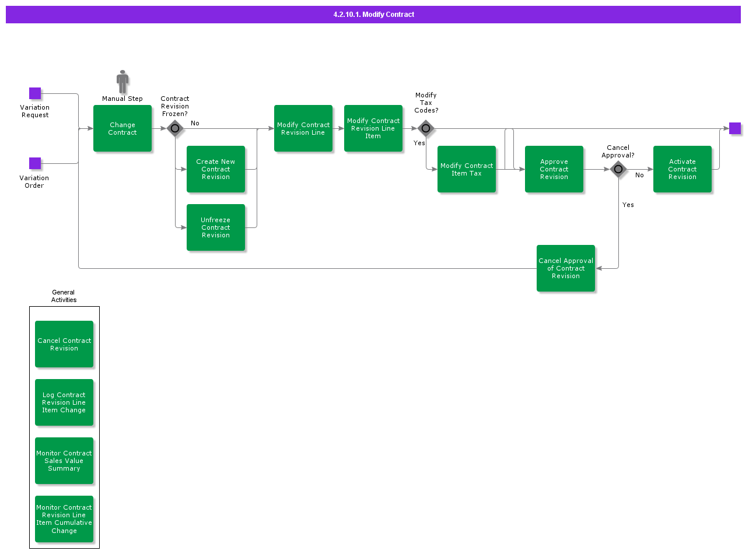Screen dimensions: 756x554
Task: Open Monitor Contract Sales Value Summary
Action: click(64, 461)
